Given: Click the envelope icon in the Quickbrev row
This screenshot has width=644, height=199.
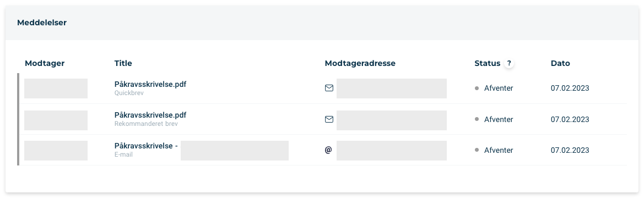Looking at the screenshot, I should [329, 88].
